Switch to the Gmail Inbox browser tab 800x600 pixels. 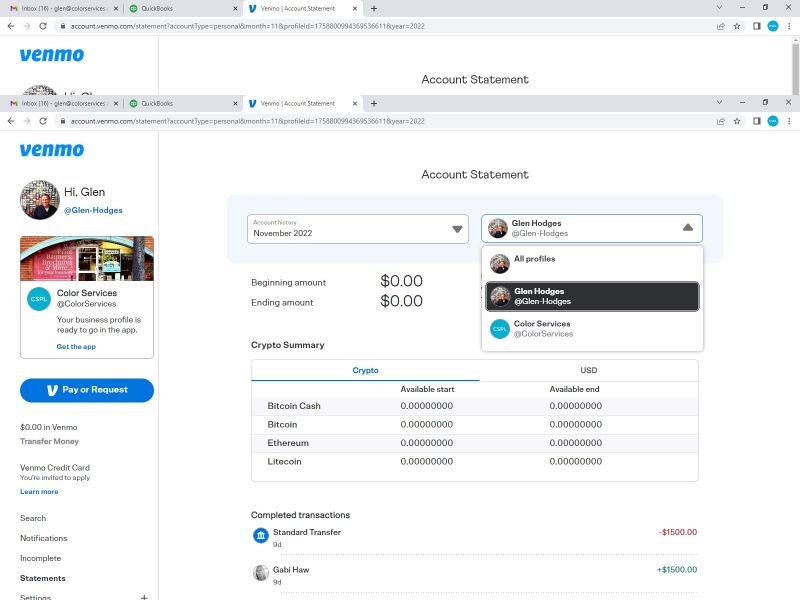[60, 103]
